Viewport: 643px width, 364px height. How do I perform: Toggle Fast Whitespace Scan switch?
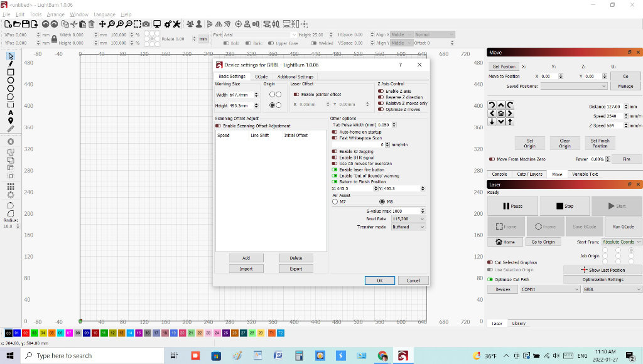[335, 138]
